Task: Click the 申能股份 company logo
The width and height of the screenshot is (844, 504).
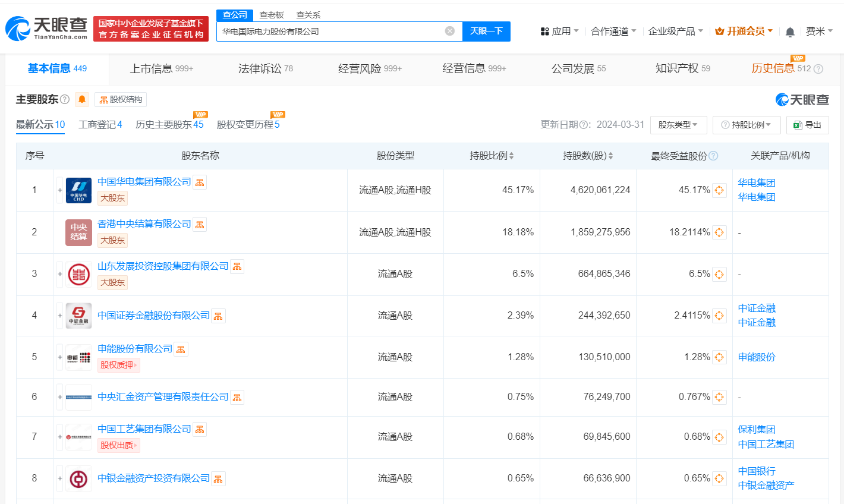Action: click(x=78, y=357)
